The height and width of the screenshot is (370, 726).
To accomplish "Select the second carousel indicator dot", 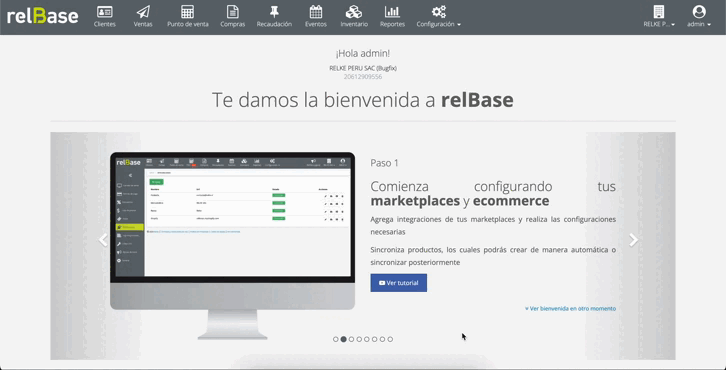I will point(344,339).
